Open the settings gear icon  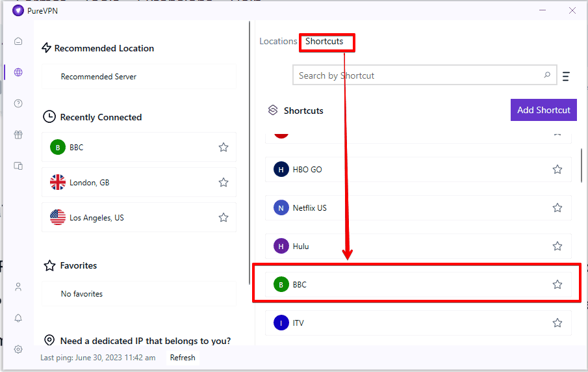[18, 349]
